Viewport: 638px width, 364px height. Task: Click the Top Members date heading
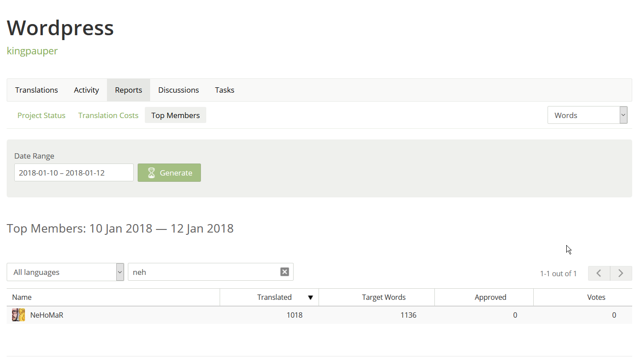coord(120,228)
